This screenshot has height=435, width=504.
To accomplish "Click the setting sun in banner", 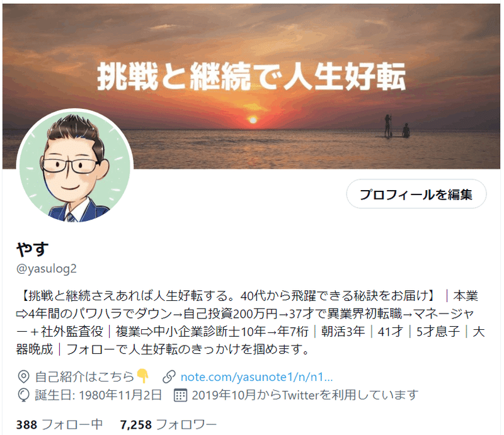I will click(253, 120).
